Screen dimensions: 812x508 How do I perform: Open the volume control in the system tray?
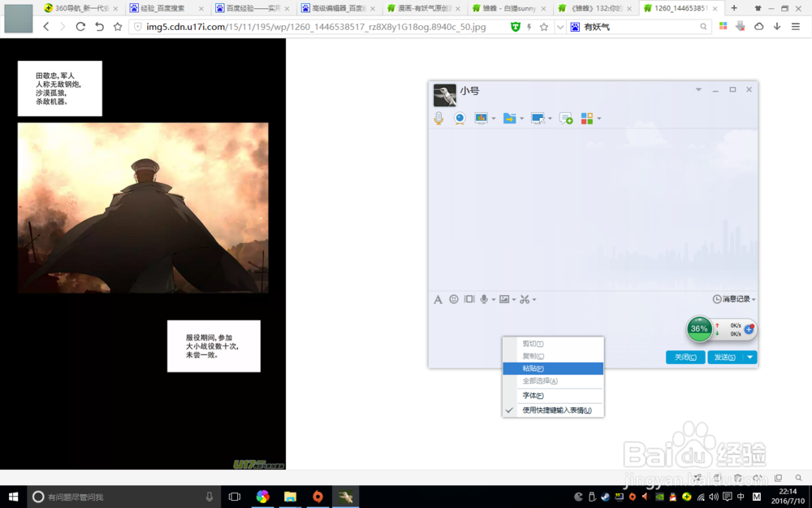click(714, 497)
